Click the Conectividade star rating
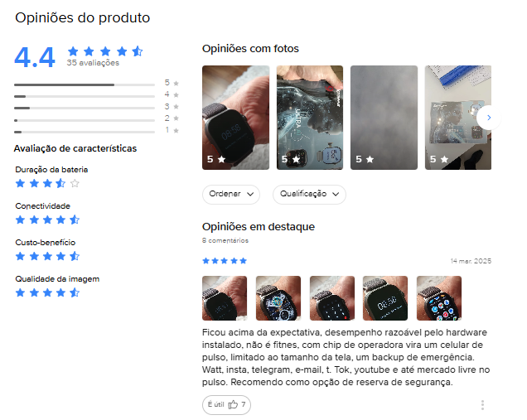This screenshot has width=527, height=420. [x=47, y=220]
